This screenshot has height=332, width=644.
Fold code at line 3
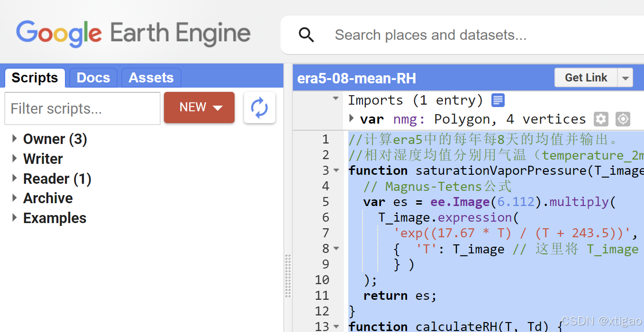[x=336, y=170]
